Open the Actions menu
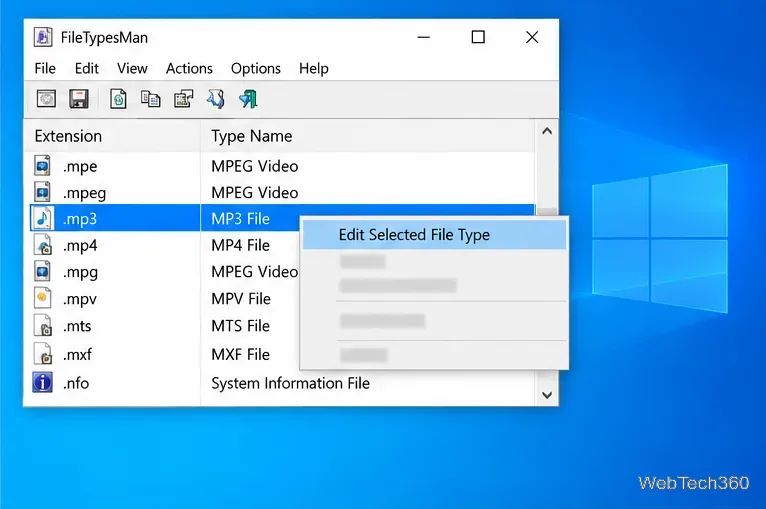 click(189, 68)
